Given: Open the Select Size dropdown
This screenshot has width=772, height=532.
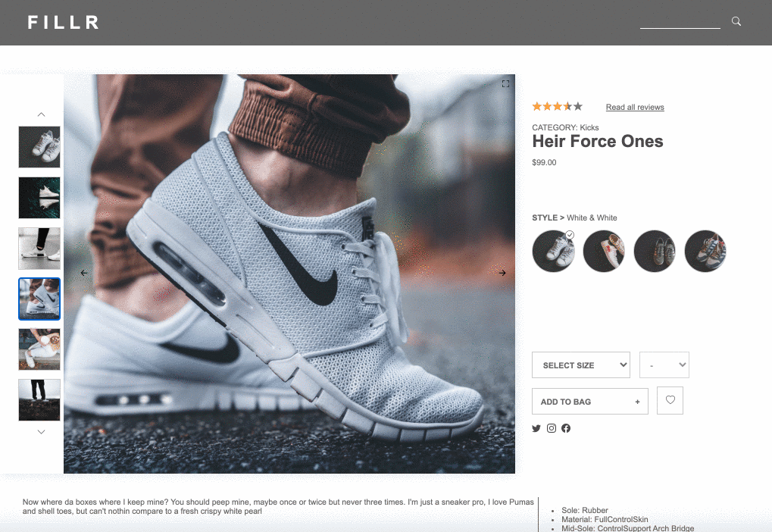Looking at the screenshot, I should (x=581, y=365).
